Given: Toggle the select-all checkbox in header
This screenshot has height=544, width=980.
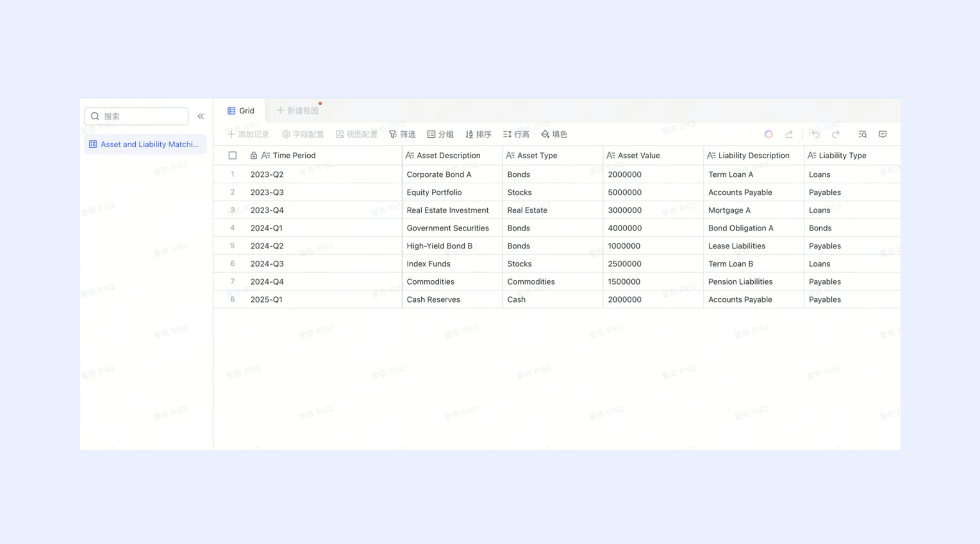Looking at the screenshot, I should tap(232, 156).
